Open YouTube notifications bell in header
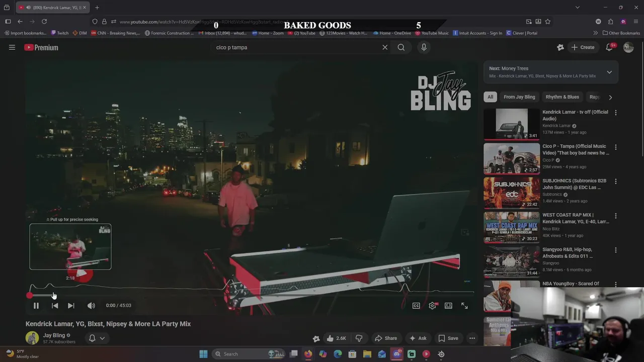Image resolution: width=644 pixels, height=362 pixels. click(x=609, y=47)
